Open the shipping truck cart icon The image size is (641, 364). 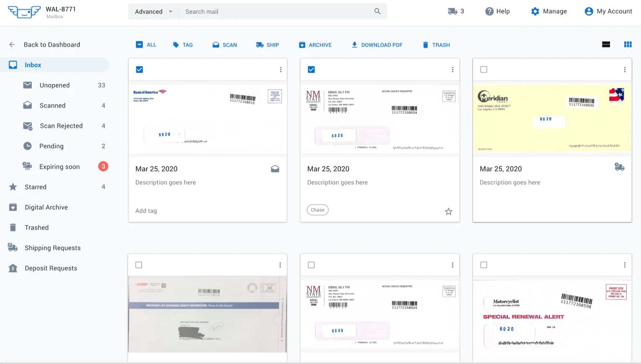coord(452,11)
